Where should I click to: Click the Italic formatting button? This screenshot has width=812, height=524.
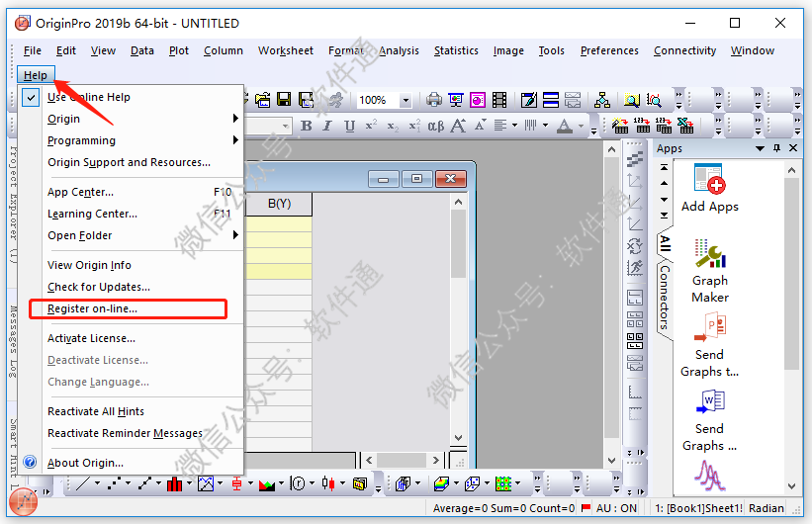click(x=327, y=126)
